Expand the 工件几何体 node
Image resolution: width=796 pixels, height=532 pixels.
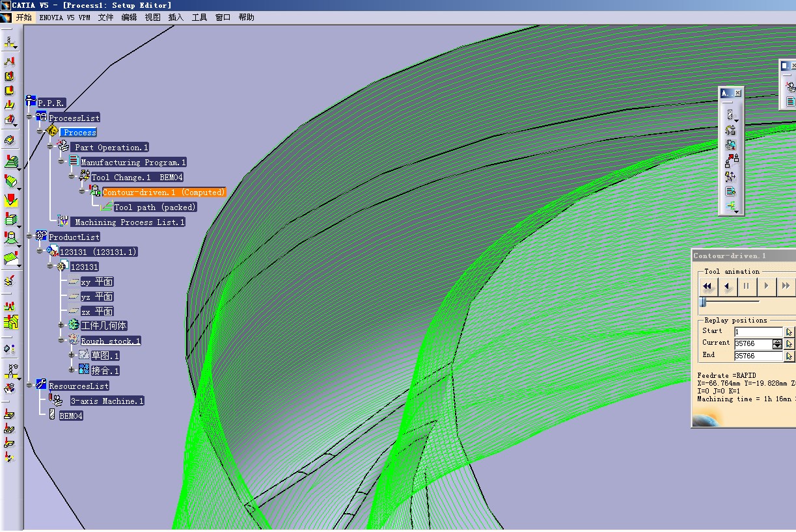62,326
